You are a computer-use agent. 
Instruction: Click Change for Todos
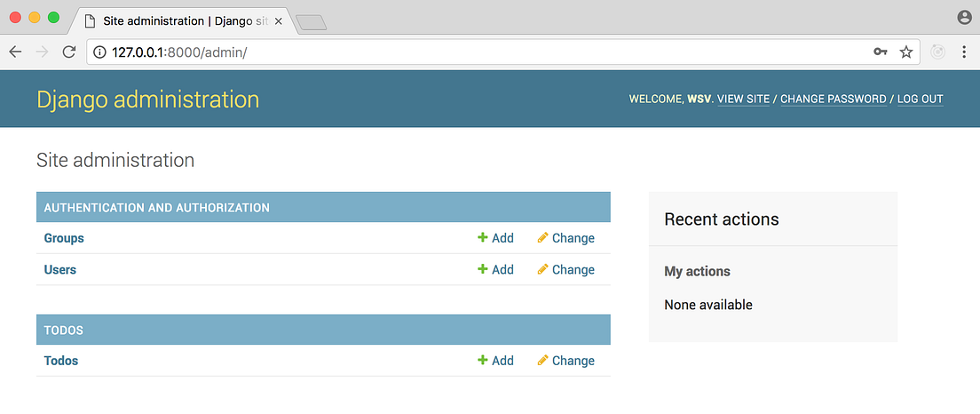[x=566, y=361]
